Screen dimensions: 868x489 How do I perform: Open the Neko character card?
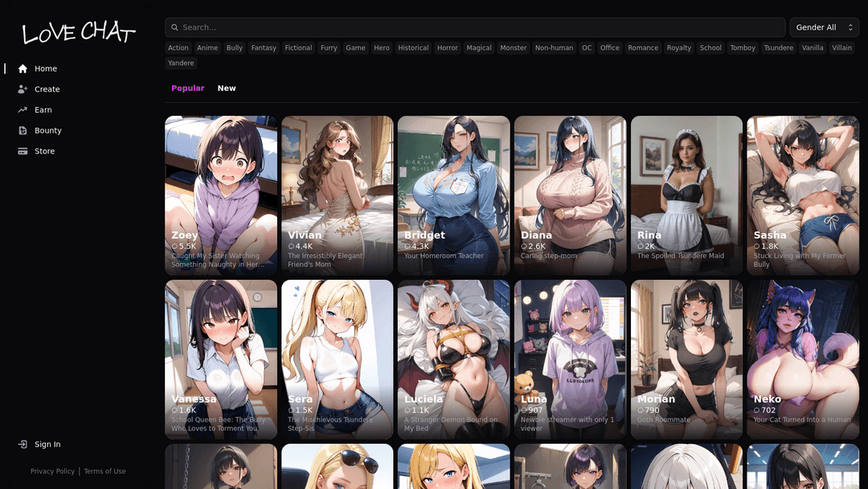click(x=803, y=360)
